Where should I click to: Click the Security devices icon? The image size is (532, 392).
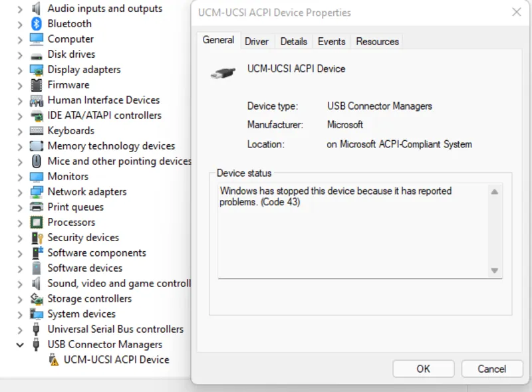37,238
